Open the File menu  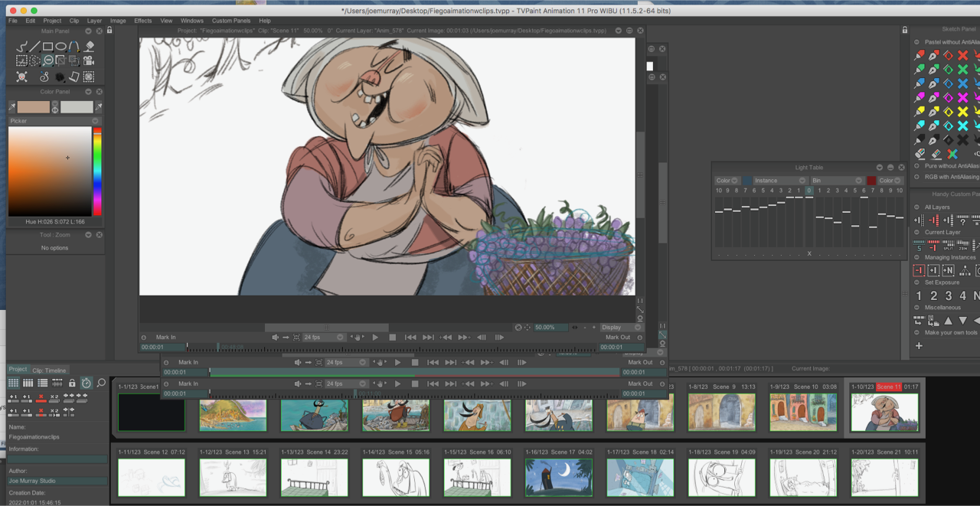coord(13,21)
